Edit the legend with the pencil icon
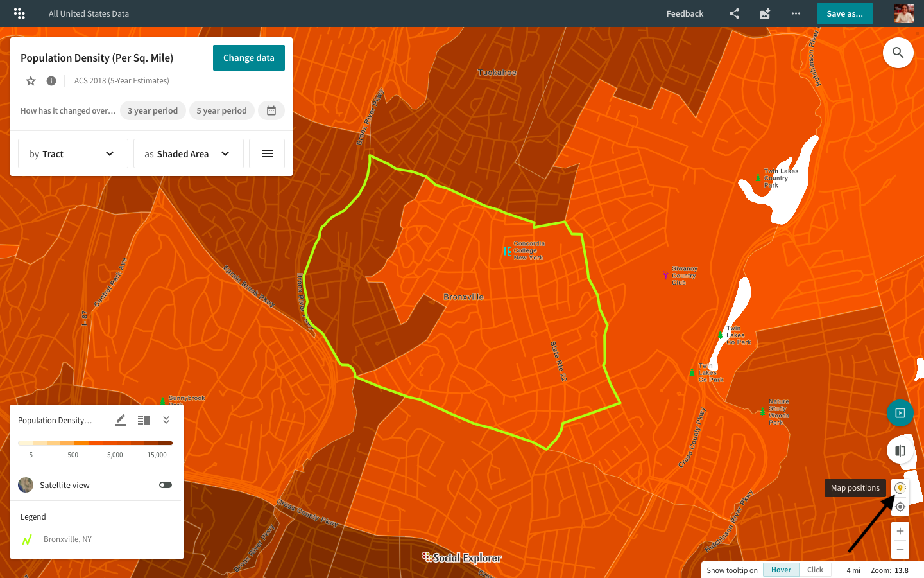Viewport: 924px width, 578px height. click(x=120, y=419)
